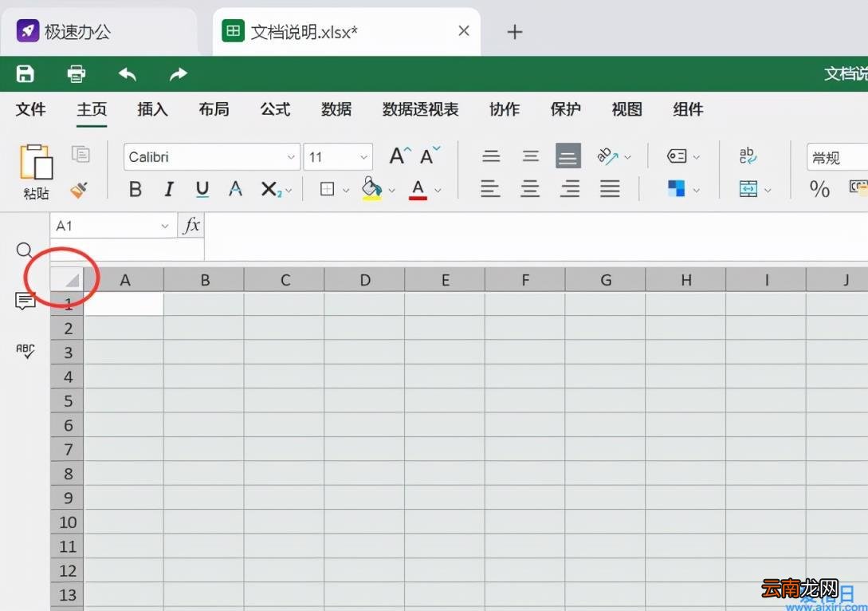Screen dimensions: 868x611
Task: Switch to the 公式 tab
Action: click(275, 109)
